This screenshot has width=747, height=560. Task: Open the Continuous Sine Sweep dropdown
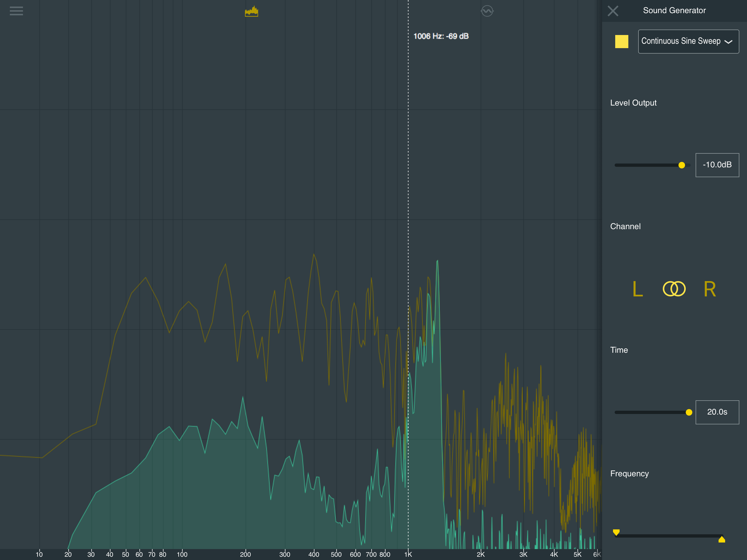pos(688,42)
